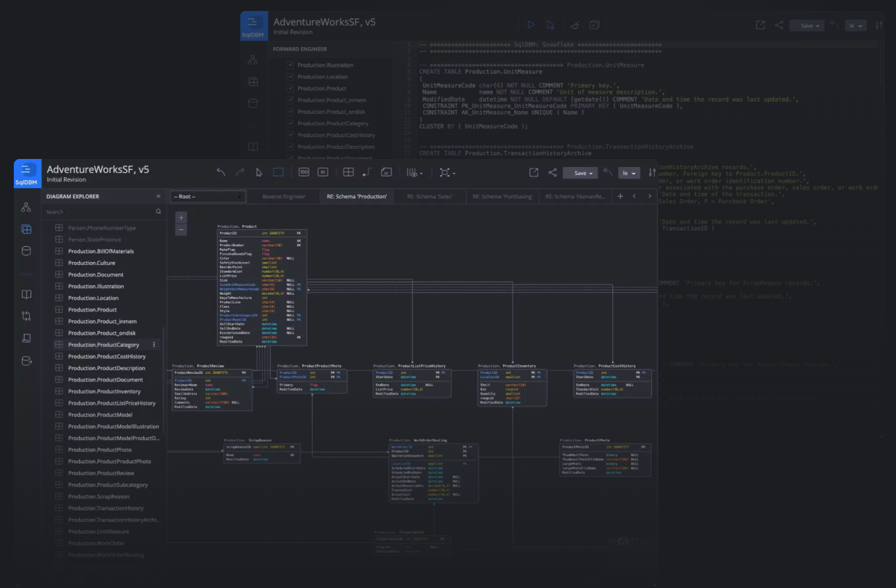Click the Undo arrow in the diagram toolbar

tap(221, 172)
